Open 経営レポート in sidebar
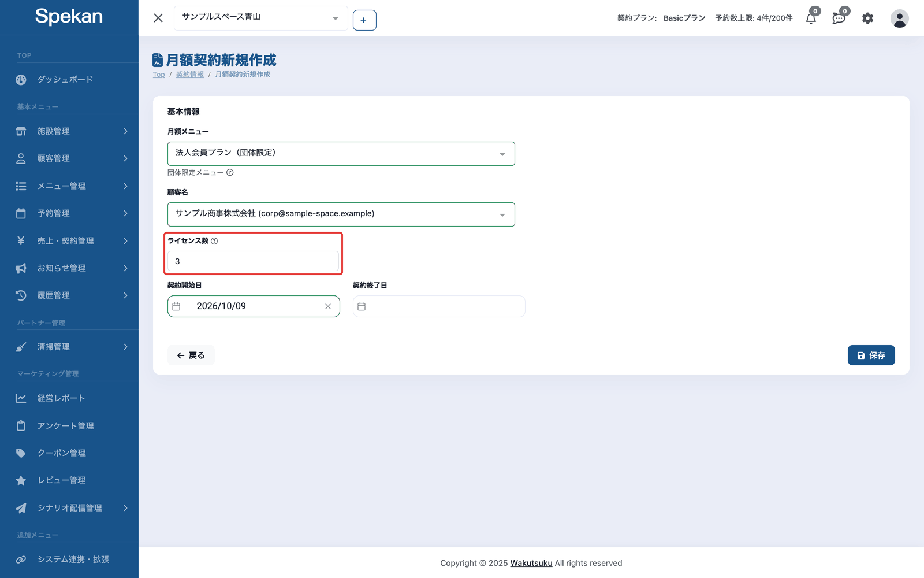The image size is (924, 578). 69,398
